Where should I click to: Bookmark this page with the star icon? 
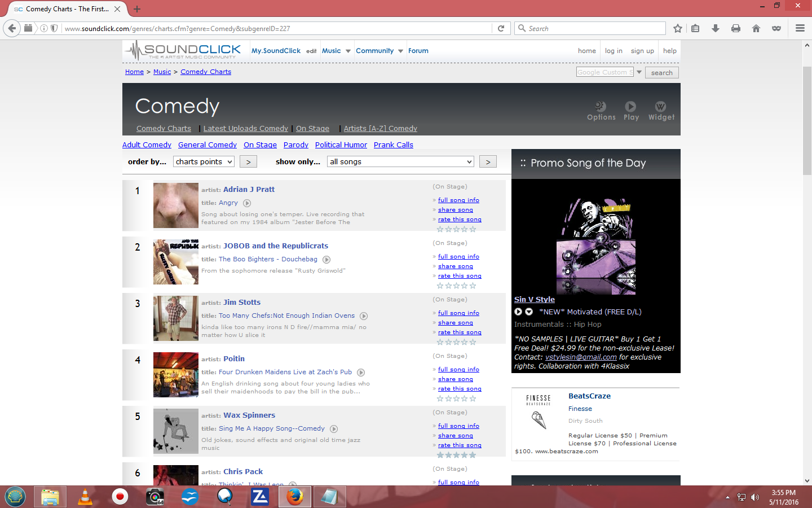pyautogui.click(x=678, y=28)
